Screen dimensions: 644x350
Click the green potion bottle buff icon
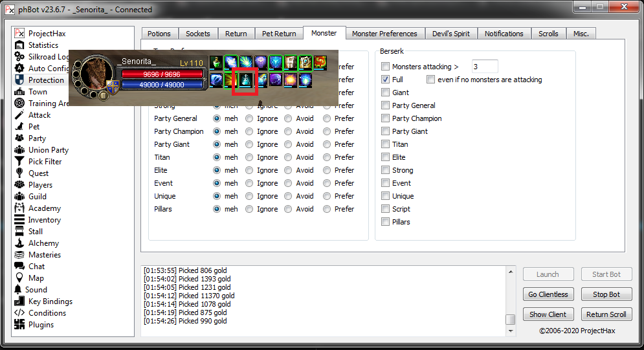216,63
